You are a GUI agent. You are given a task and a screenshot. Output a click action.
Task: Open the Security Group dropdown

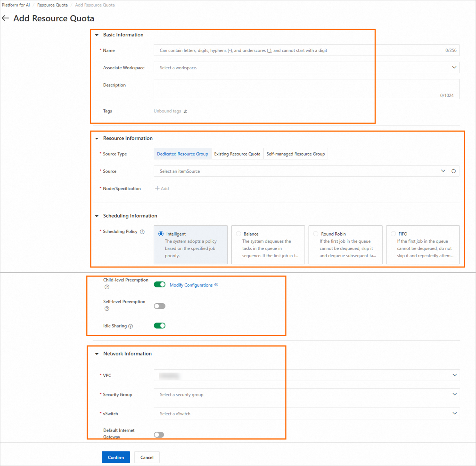[x=306, y=394]
